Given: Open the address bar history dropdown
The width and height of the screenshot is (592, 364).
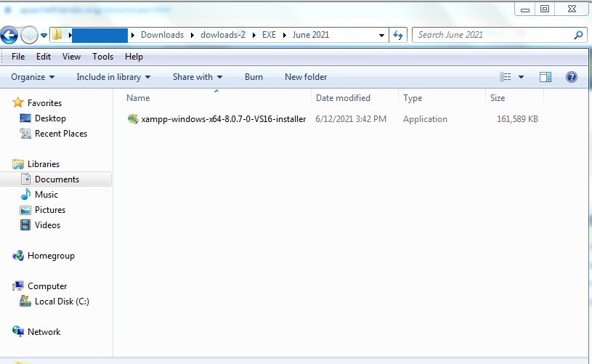Looking at the screenshot, I should (381, 35).
